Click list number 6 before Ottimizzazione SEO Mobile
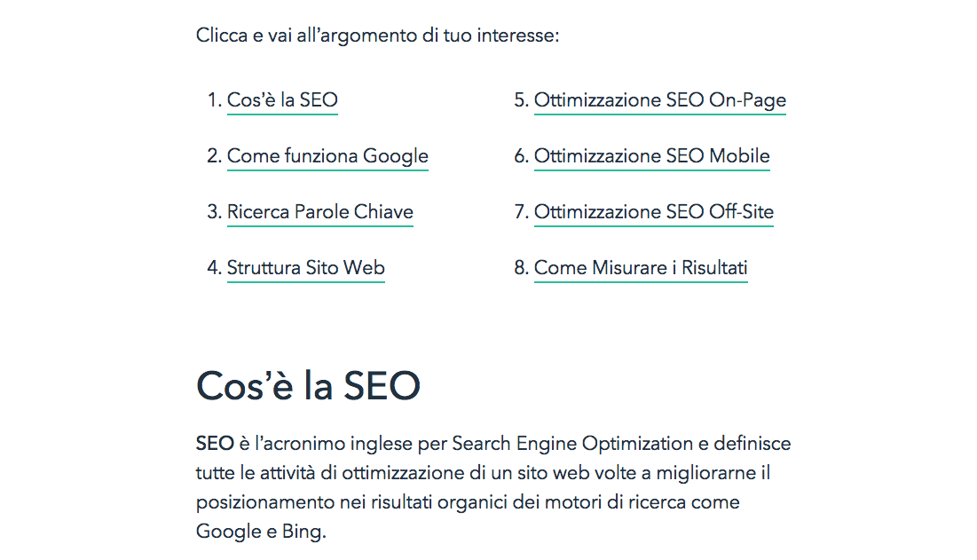Image resolution: width=977 pixels, height=560 pixels. tap(521, 156)
